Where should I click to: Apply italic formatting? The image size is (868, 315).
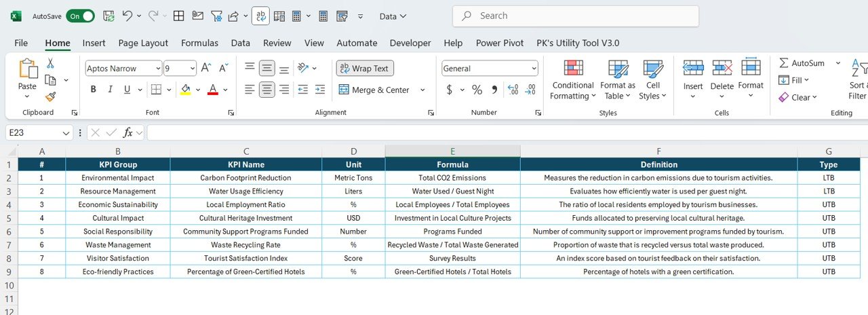tap(112, 90)
